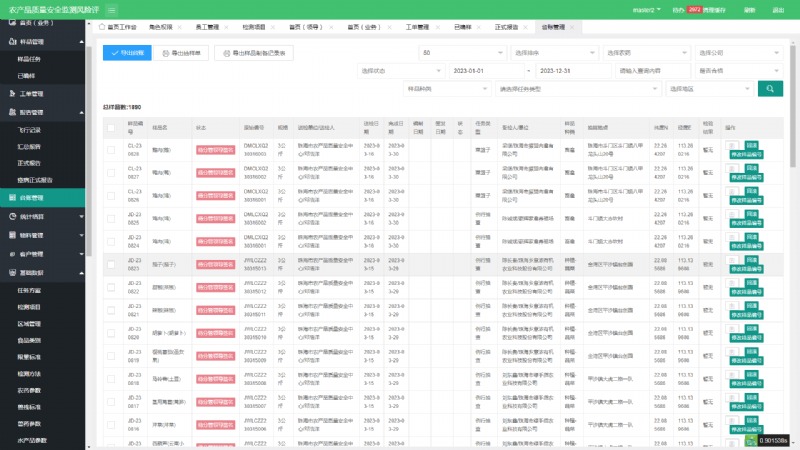Open the page size 50 dropdown

point(462,53)
